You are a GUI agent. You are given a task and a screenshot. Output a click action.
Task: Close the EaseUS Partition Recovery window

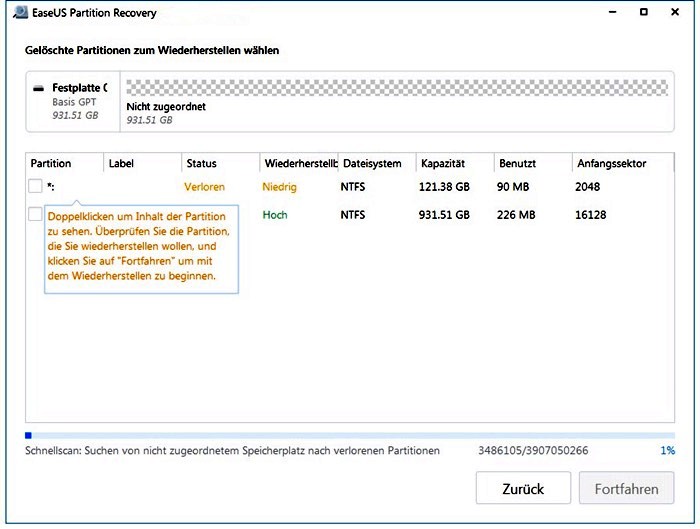click(675, 12)
